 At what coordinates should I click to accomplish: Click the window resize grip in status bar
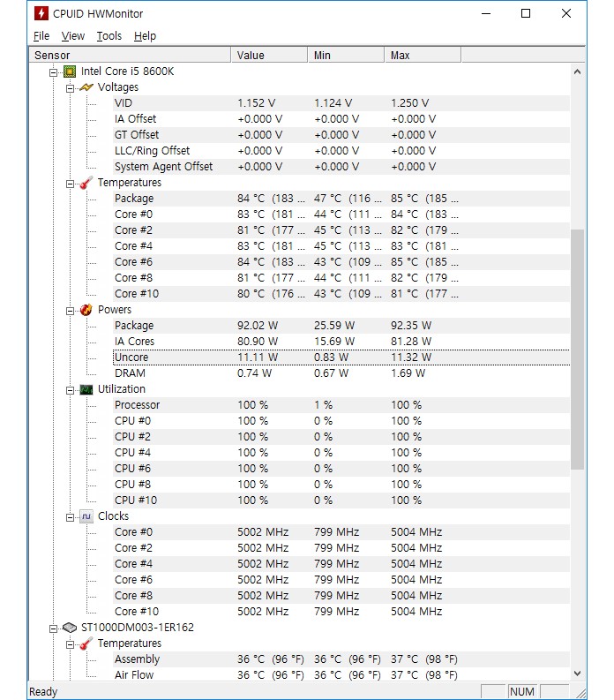(x=580, y=692)
